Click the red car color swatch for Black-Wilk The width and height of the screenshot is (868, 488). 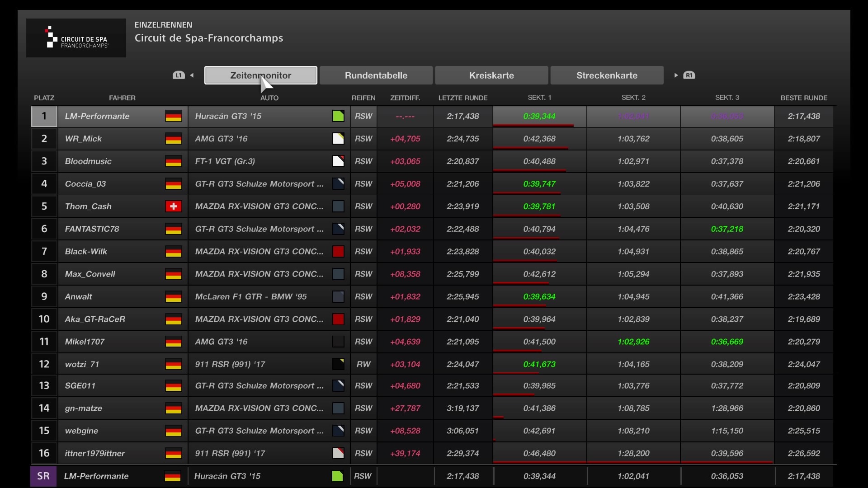[338, 252]
